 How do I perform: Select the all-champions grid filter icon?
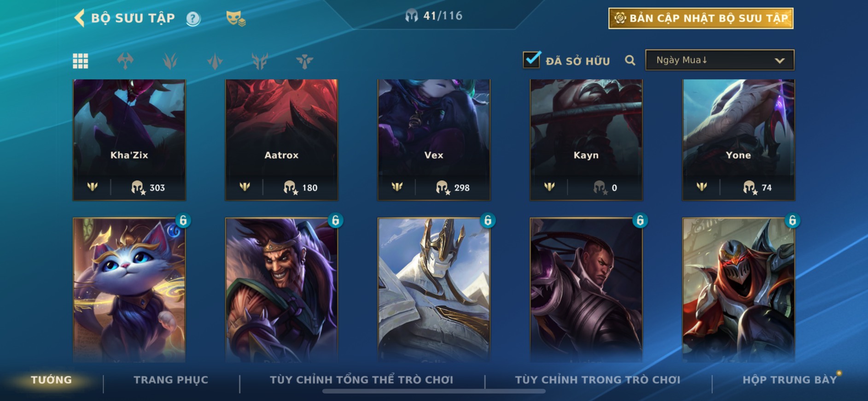81,61
